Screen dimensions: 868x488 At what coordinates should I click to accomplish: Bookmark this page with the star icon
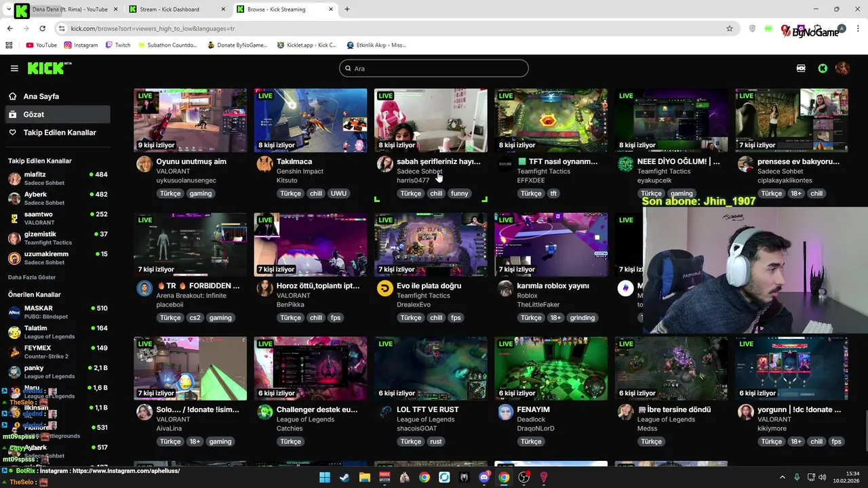(x=730, y=28)
